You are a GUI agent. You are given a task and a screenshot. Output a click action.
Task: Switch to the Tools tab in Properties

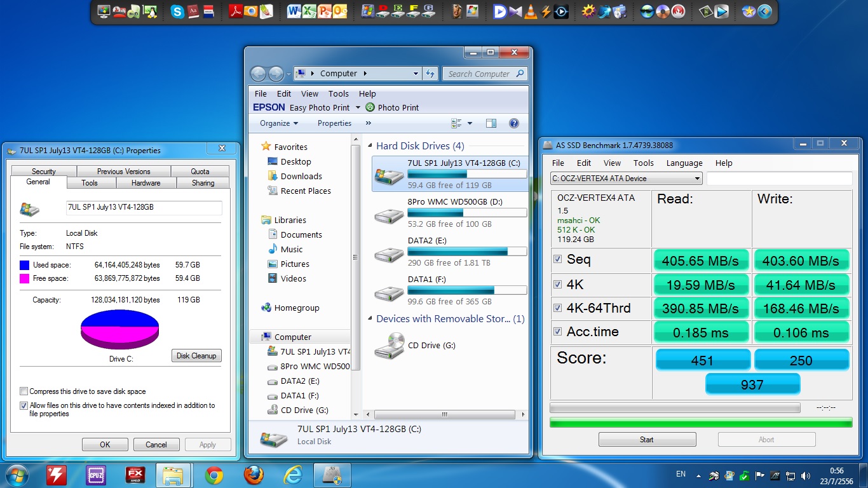90,183
